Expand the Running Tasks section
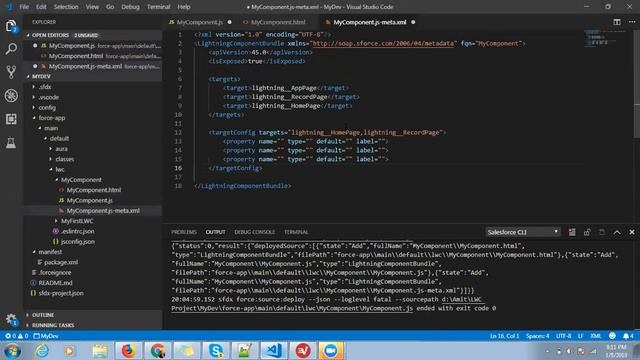This screenshot has height=360, width=640. click(93, 325)
